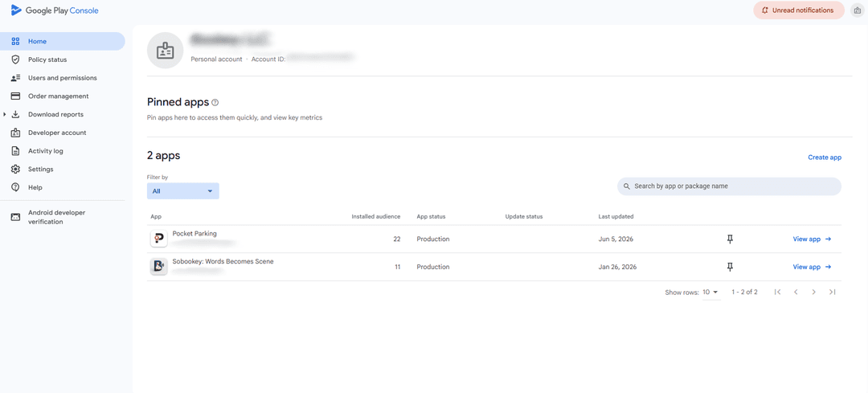The height and width of the screenshot is (393, 868).
Task: Click the Help question mark icon
Action: click(15, 187)
